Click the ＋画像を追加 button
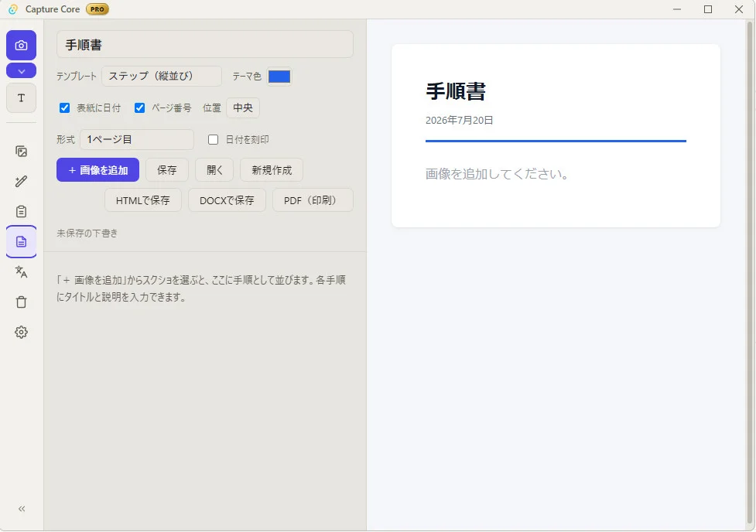Viewport: 756px width, 532px height. (97, 170)
